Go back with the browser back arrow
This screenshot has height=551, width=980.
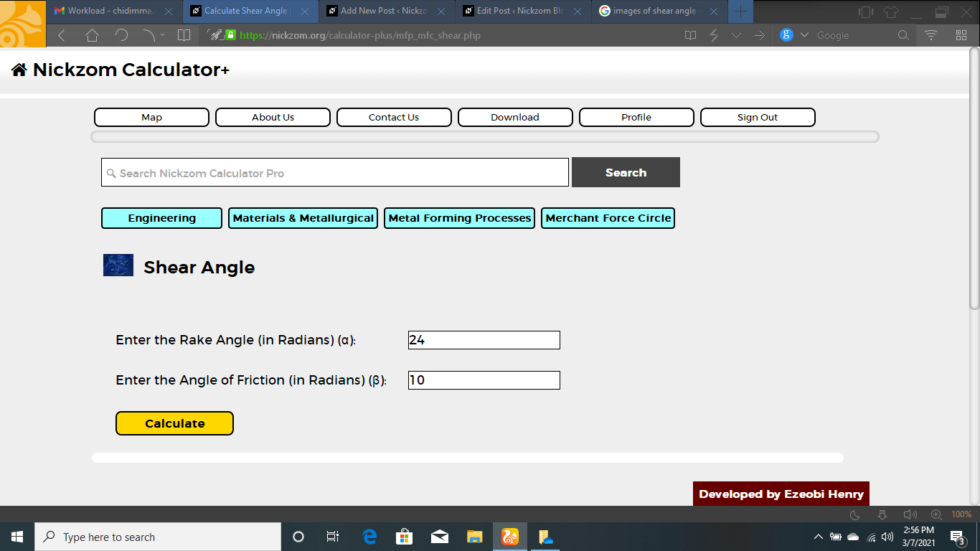(61, 35)
